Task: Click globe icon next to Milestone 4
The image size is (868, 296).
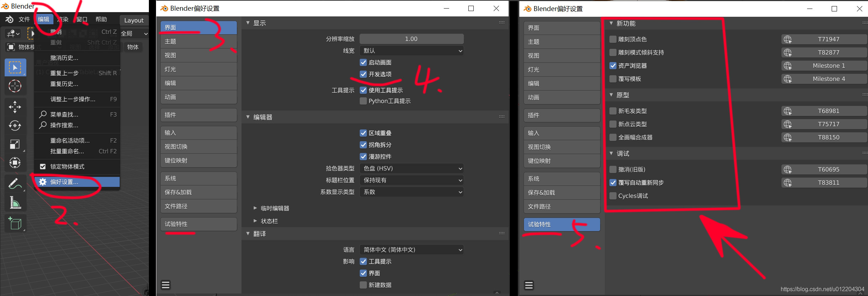Action: coord(788,79)
